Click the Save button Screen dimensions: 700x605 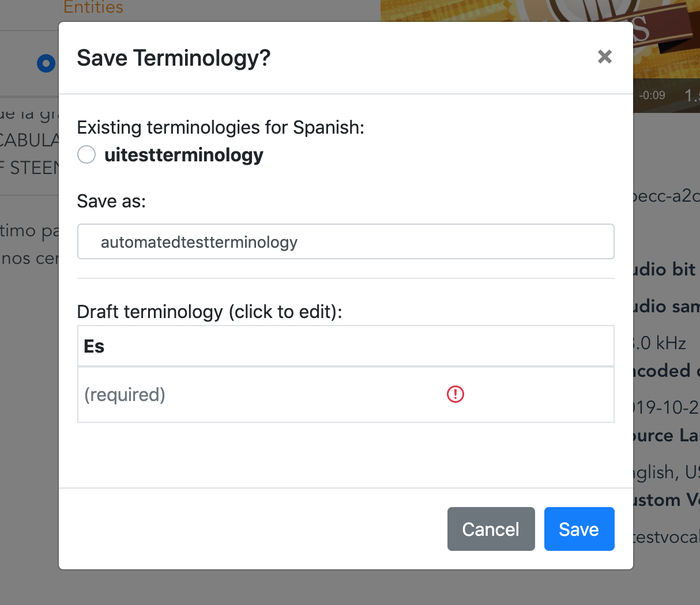coord(579,528)
